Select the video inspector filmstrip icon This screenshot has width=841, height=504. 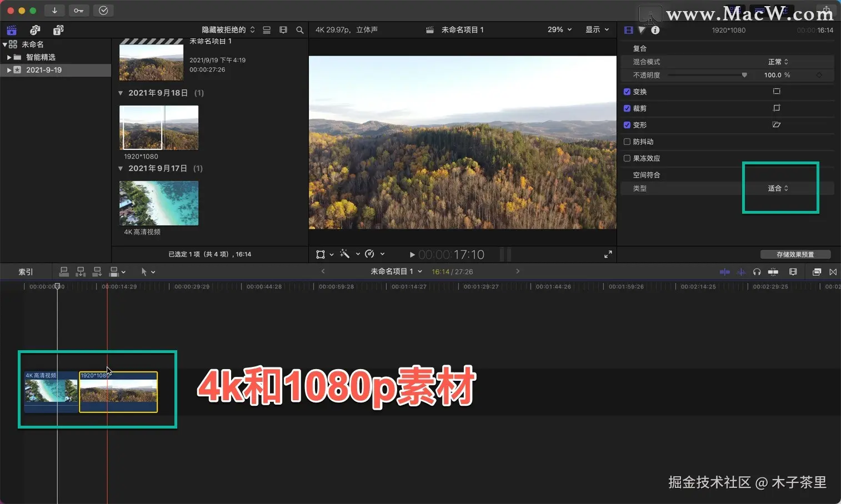pos(629,30)
